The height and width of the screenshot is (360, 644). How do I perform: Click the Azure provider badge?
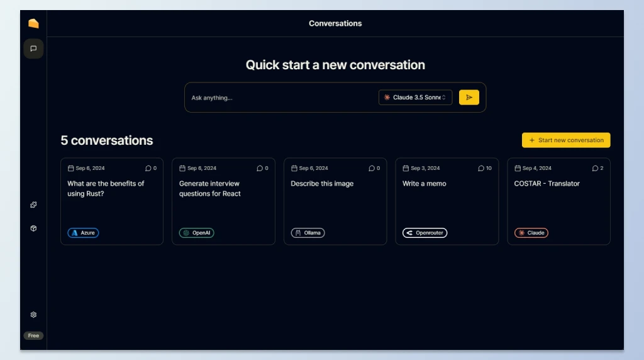[x=83, y=233]
